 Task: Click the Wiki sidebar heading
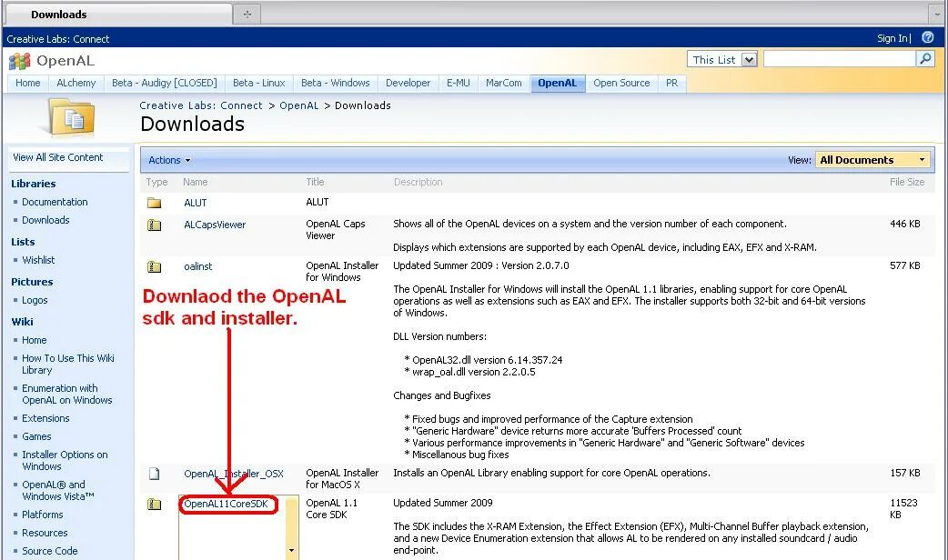[23, 322]
